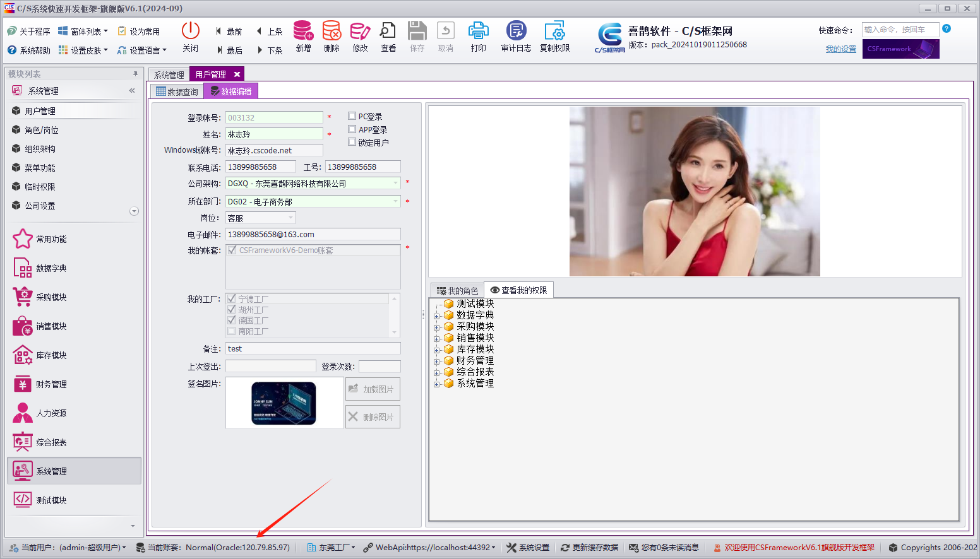Click the 快速命令 input field
Image resolution: width=980 pixels, height=559 pixels.
[900, 29]
